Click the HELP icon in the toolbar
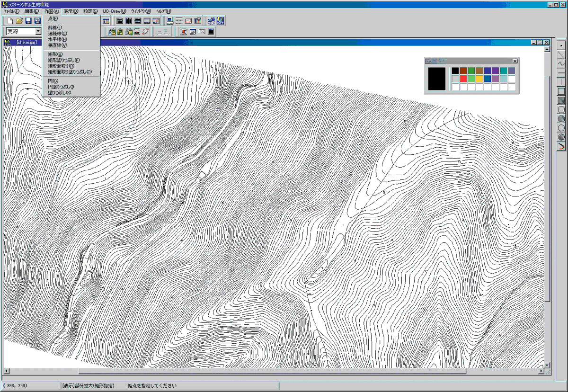The image size is (568, 392). click(x=211, y=21)
